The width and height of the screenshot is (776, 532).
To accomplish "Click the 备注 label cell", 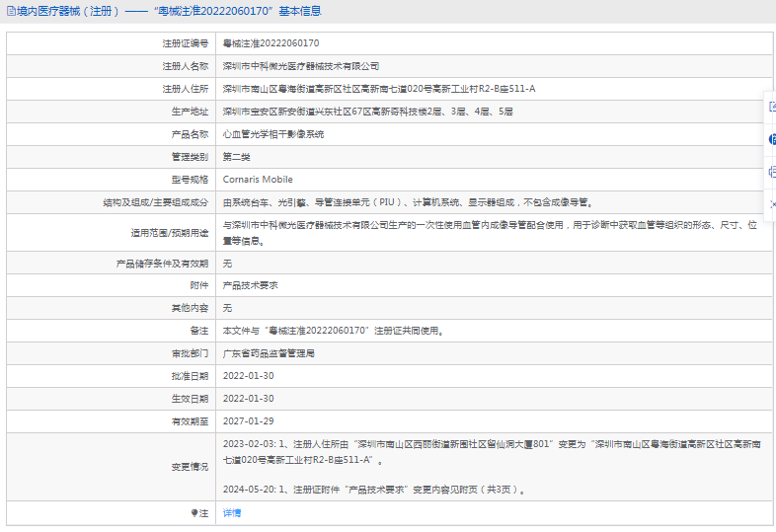I will (x=112, y=331).
